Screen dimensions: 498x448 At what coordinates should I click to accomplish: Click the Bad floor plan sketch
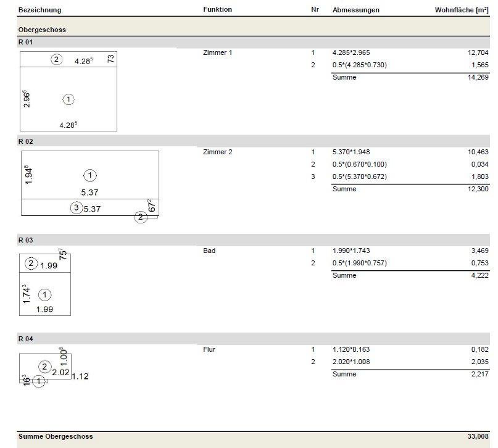click(x=45, y=282)
